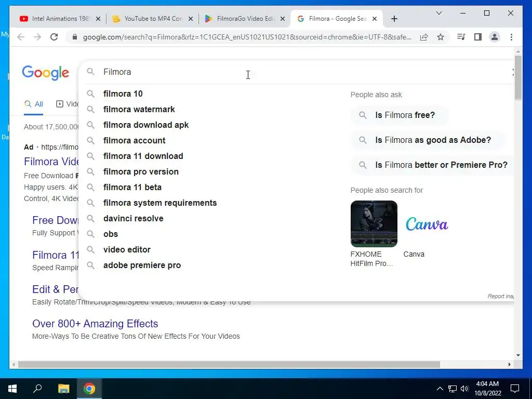Open the notifications action center

[515, 389]
